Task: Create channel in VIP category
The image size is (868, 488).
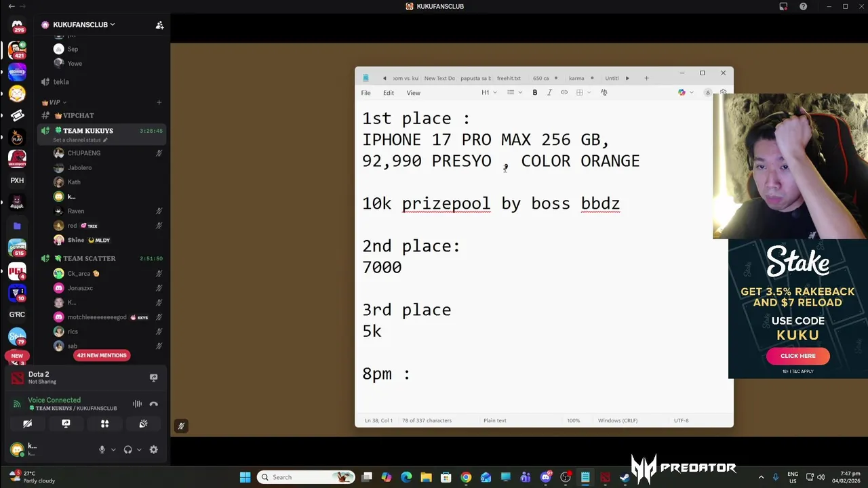Action: (159, 102)
